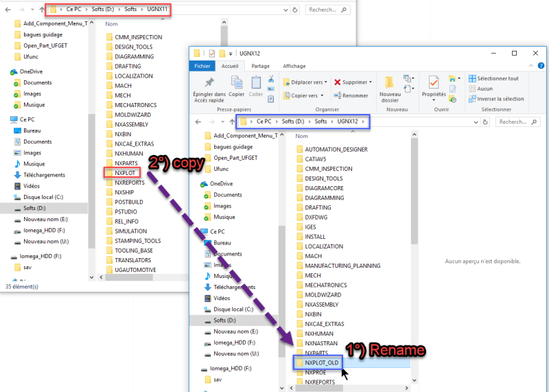Switch to the Affichage tab
This screenshot has width=549, height=392.
point(294,66)
